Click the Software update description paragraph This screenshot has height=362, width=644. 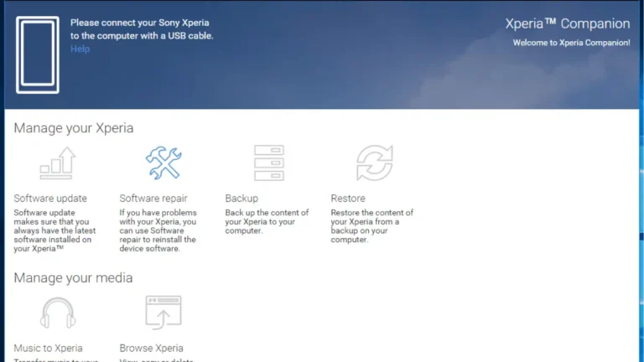pos(55,230)
